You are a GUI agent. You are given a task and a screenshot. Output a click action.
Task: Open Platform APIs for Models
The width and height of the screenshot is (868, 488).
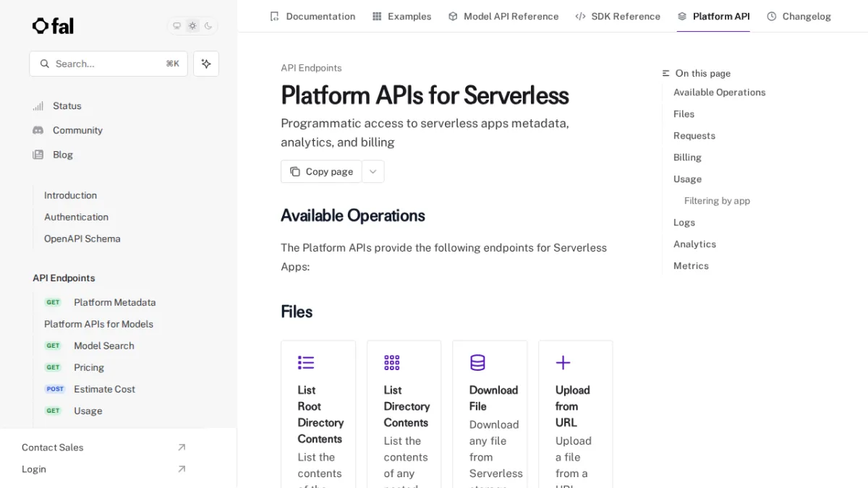pos(98,324)
